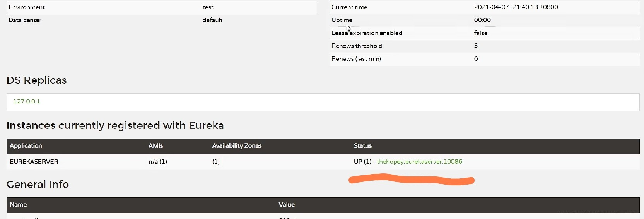This screenshot has width=644, height=219.
Task: Click the Instances currently registered heading
Action: pyautogui.click(x=115, y=125)
